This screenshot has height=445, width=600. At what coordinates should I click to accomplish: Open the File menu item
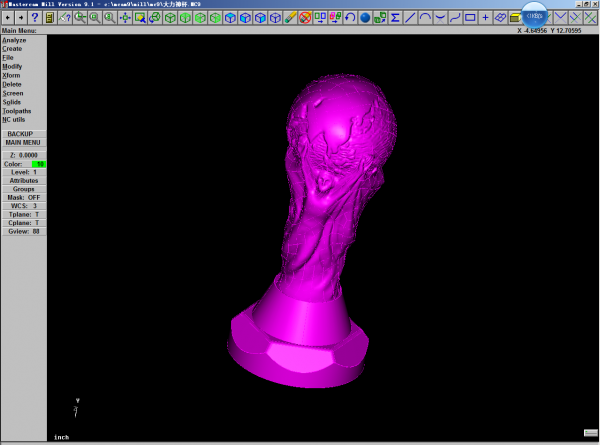pos(8,58)
